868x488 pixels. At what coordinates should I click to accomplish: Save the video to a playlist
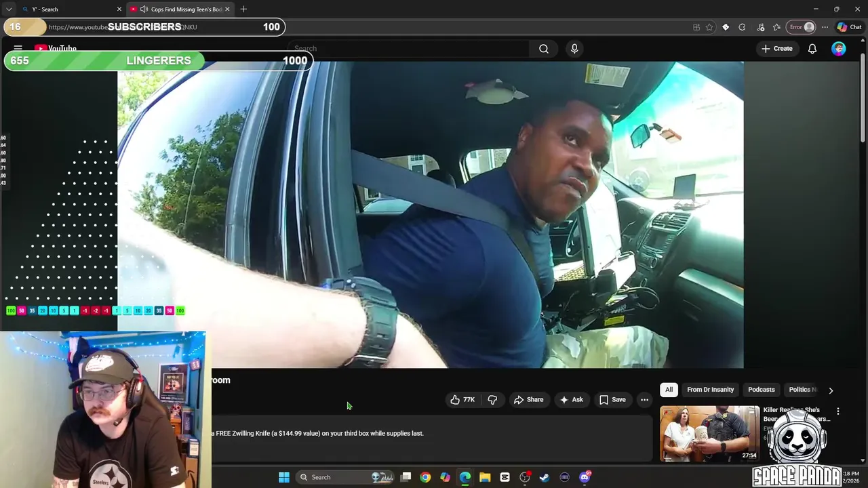tap(612, 400)
